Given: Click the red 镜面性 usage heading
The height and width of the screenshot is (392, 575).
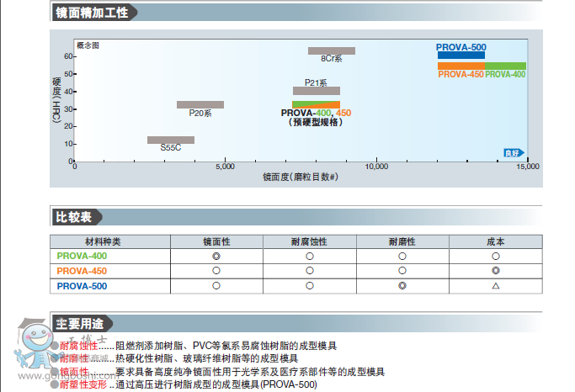Looking at the screenshot, I should pos(74,372).
